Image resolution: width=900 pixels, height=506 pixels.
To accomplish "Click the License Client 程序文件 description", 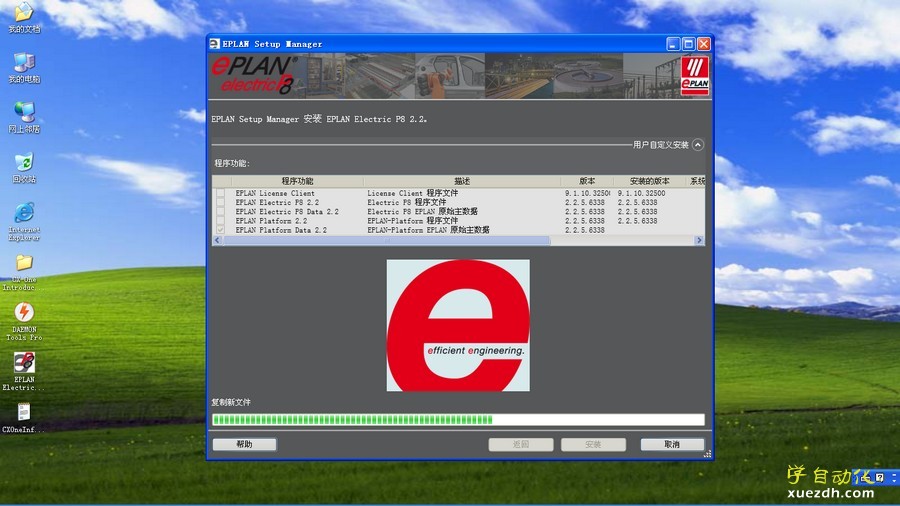I will (413, 193).
